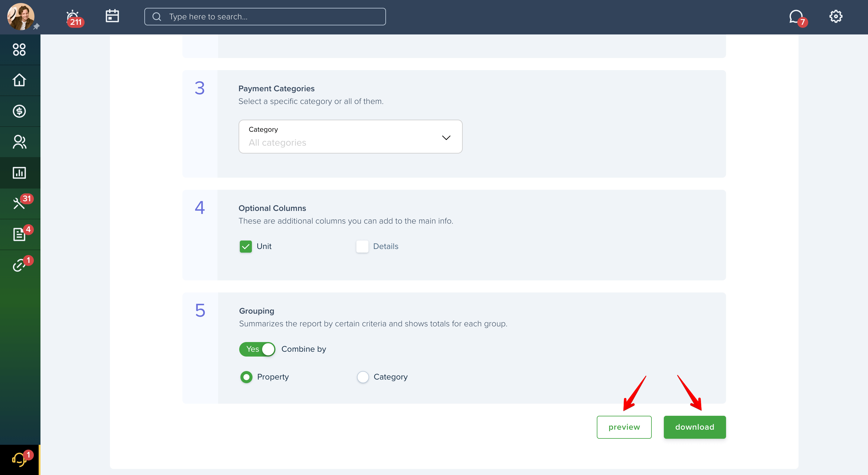
Task: Click the search field "Type here to search..."
Action: pos(265,17)
